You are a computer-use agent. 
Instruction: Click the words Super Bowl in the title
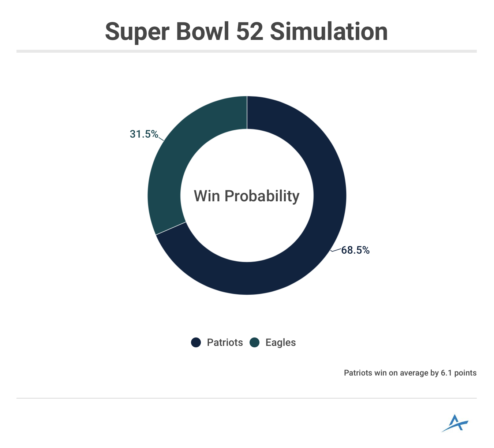pos(168,32)
